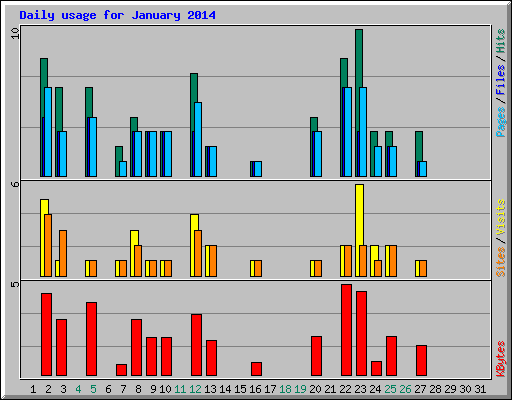Click green weekend day label '5'
The image size is (512, 400).
point(93,389)
